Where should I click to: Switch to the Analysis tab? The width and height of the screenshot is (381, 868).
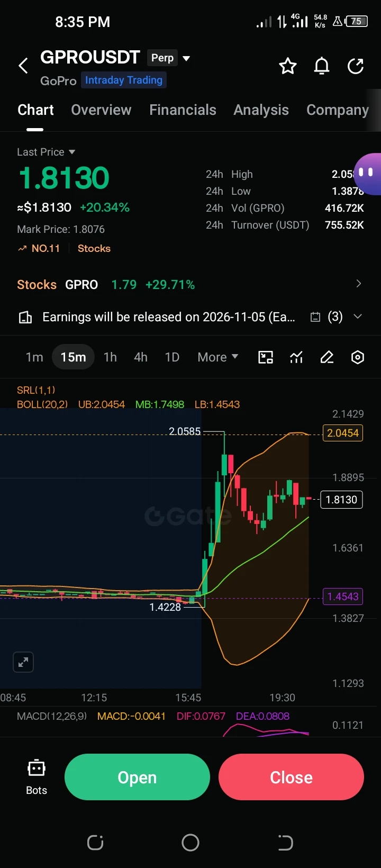tap(261, 110)
